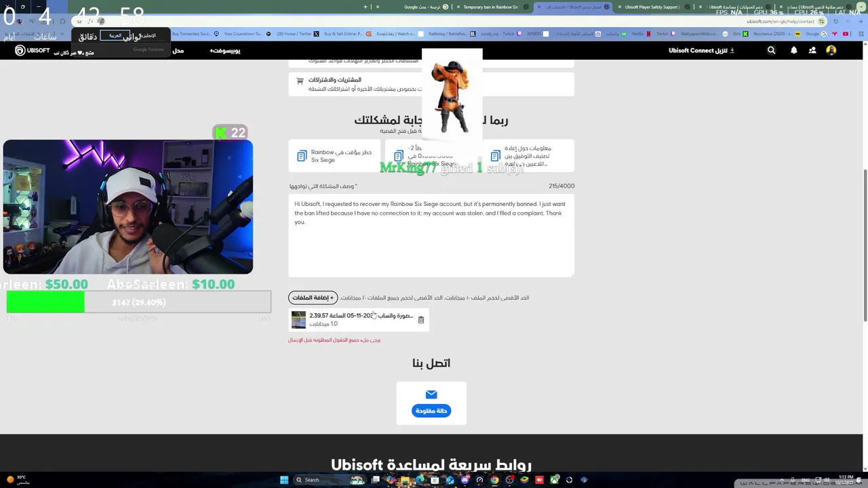Viewport: 868px width, 488px height.
Task: Open the Ubisoft+ menu item
Action: (x=225, y=51)
